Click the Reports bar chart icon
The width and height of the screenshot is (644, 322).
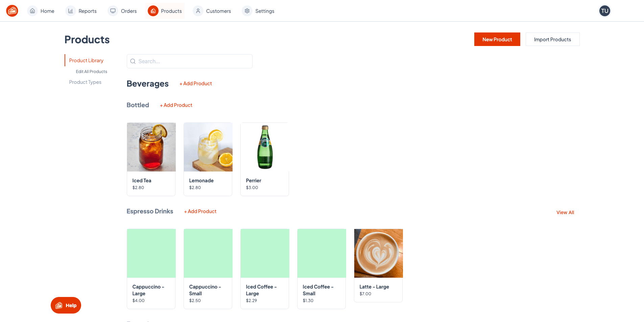[x=71, y=11]
